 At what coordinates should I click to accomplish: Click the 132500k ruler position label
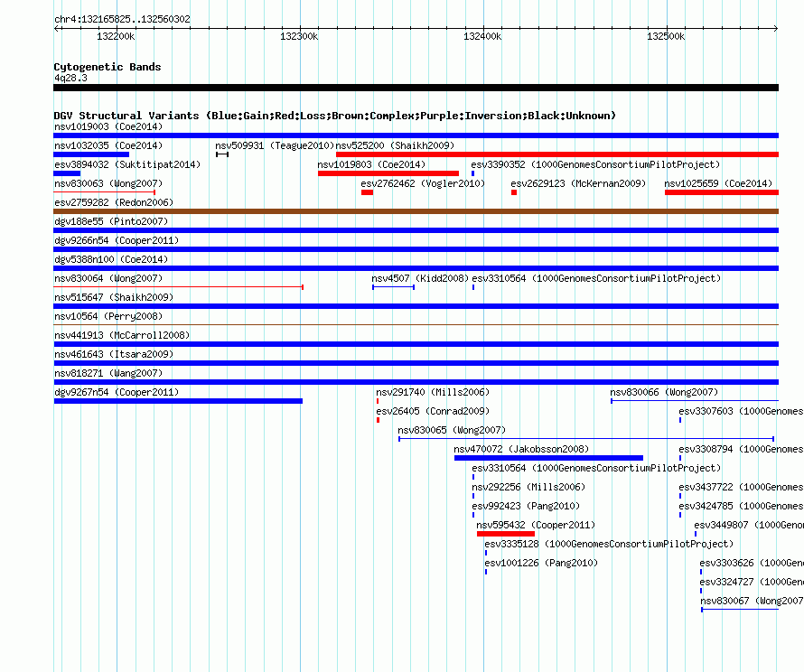click(x=666, y=36)
